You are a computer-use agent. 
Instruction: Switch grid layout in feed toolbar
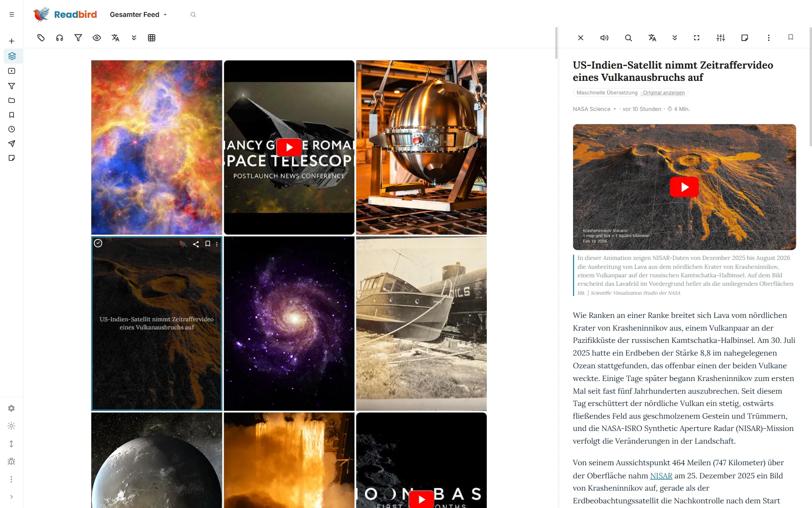152,38
